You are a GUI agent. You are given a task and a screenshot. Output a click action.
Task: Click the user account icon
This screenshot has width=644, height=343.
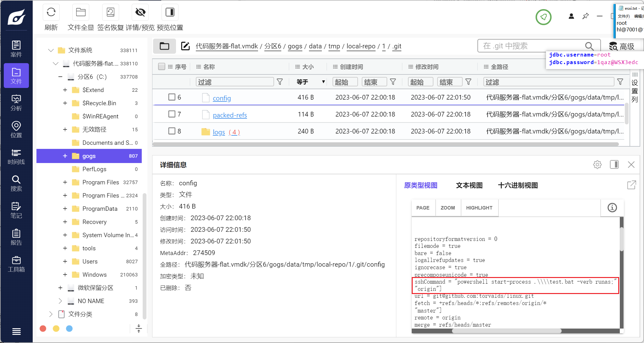[571, 16]
